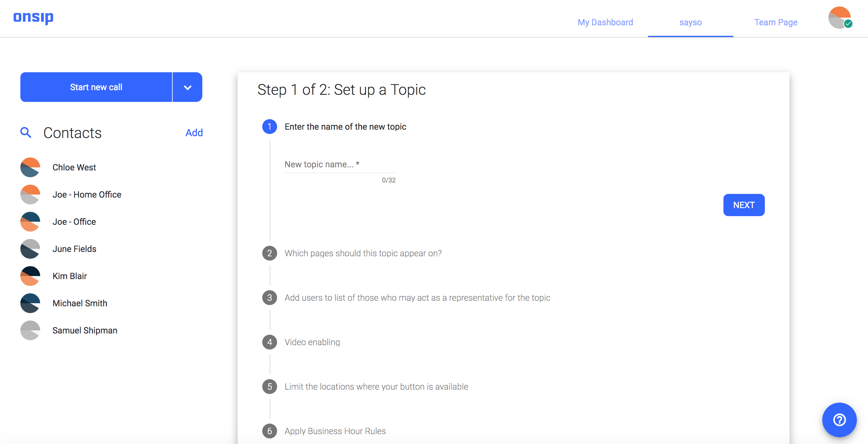Expand step 2 Which pages section
This screenshot has width=868, height=444.
coord(363,253)
